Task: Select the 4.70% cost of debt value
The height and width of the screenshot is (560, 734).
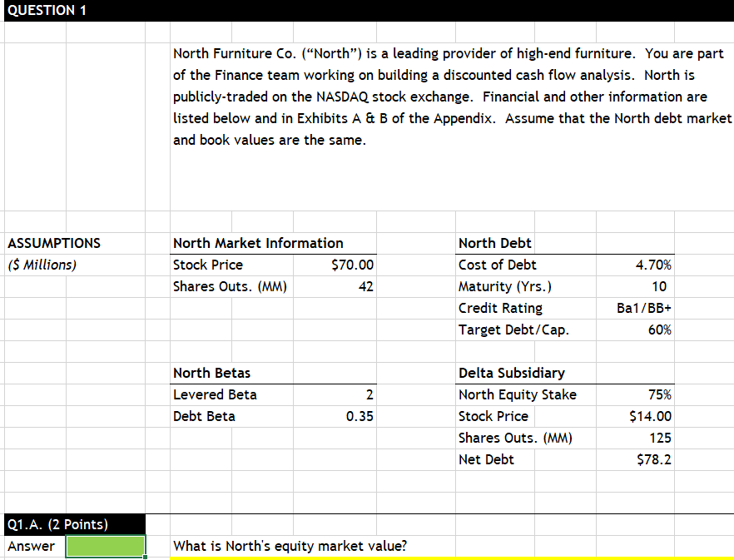Action: click(x=653, y=265)
